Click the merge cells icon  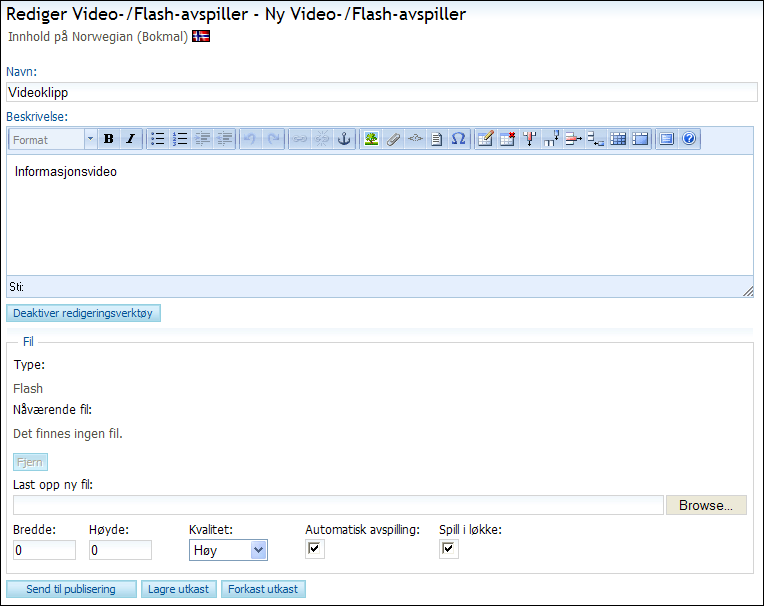click(640, 139)
